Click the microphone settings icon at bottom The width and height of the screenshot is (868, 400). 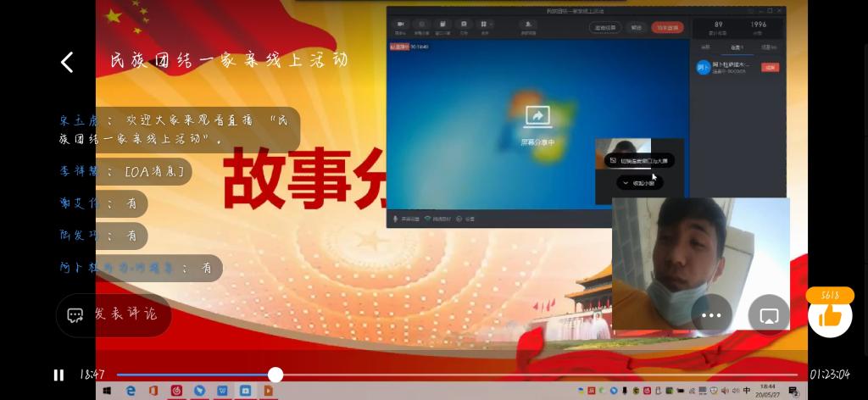coord(395,219)
